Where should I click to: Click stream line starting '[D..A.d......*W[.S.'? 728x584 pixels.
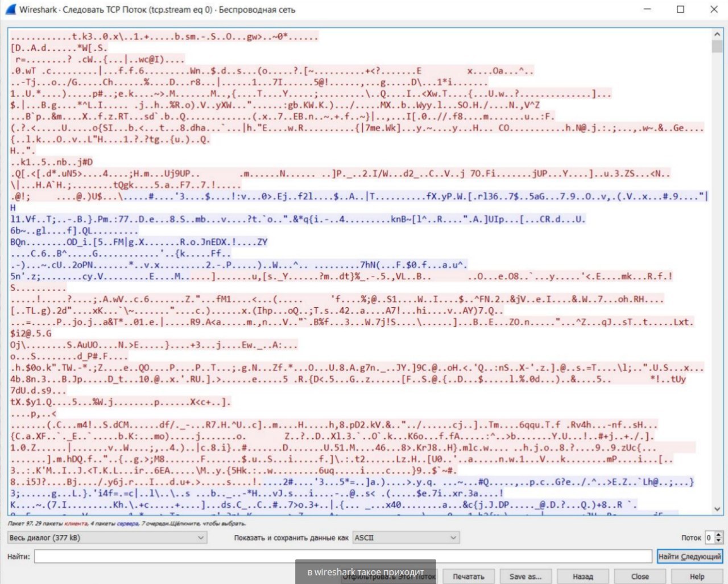[x=59, y=48]
